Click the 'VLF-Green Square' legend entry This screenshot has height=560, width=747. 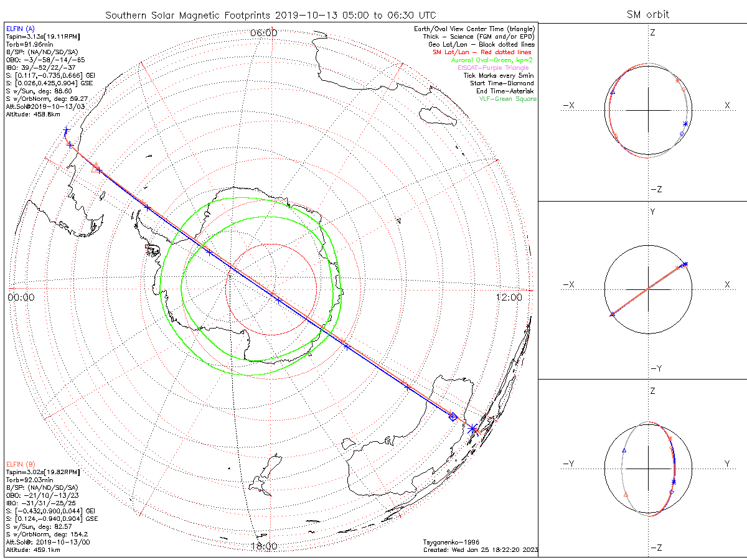tap(507, 99)
